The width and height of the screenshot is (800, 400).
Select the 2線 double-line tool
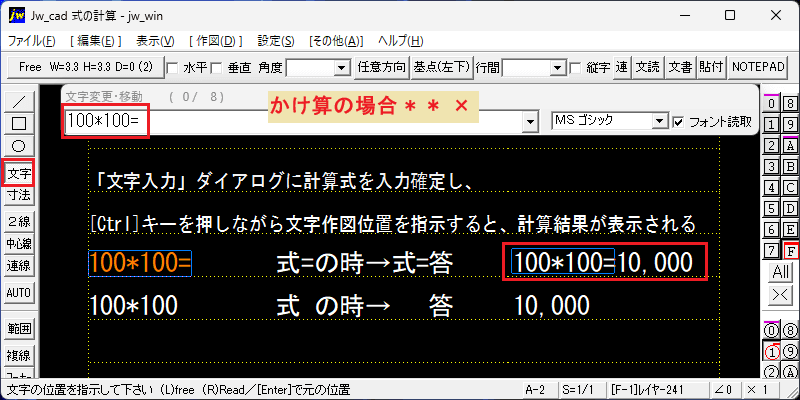(19, 221)
